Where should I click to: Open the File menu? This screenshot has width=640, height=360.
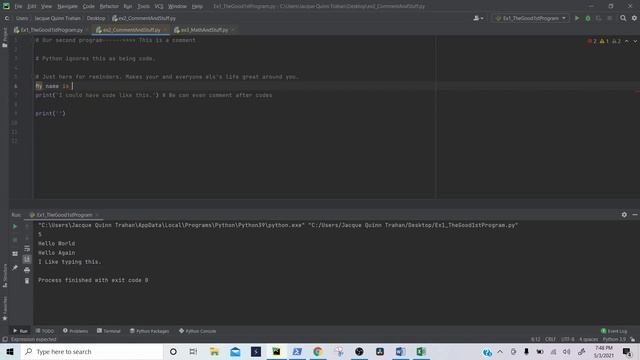click(x=18, y=6)
